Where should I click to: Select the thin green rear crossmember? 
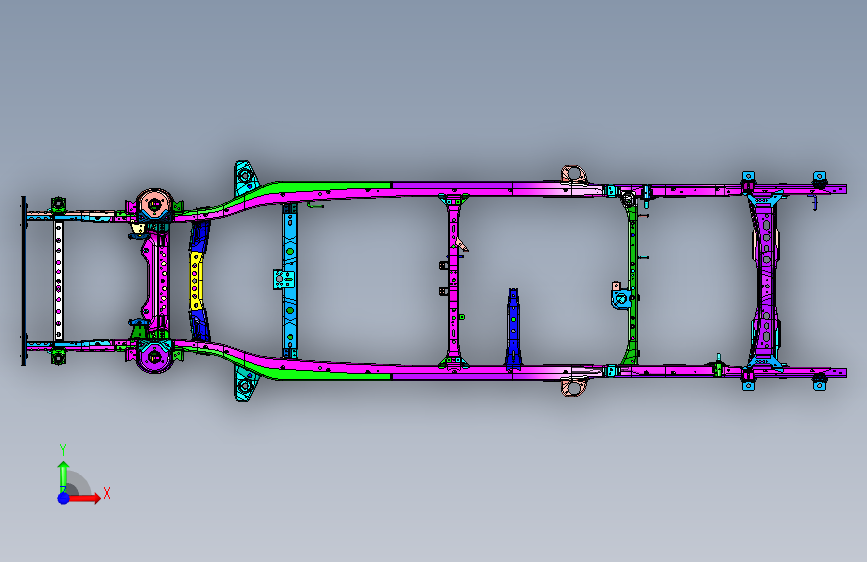click(x=633, y=282)
